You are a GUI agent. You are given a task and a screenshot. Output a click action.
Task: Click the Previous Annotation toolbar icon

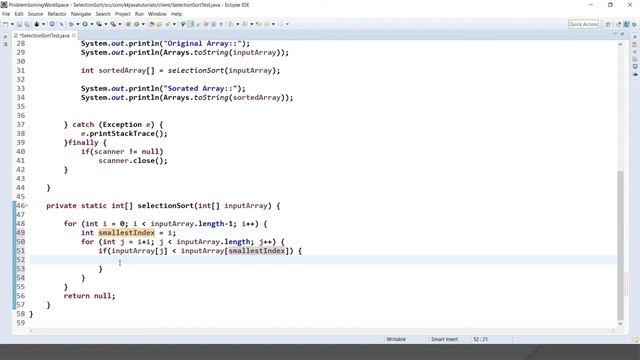[244, 24]
